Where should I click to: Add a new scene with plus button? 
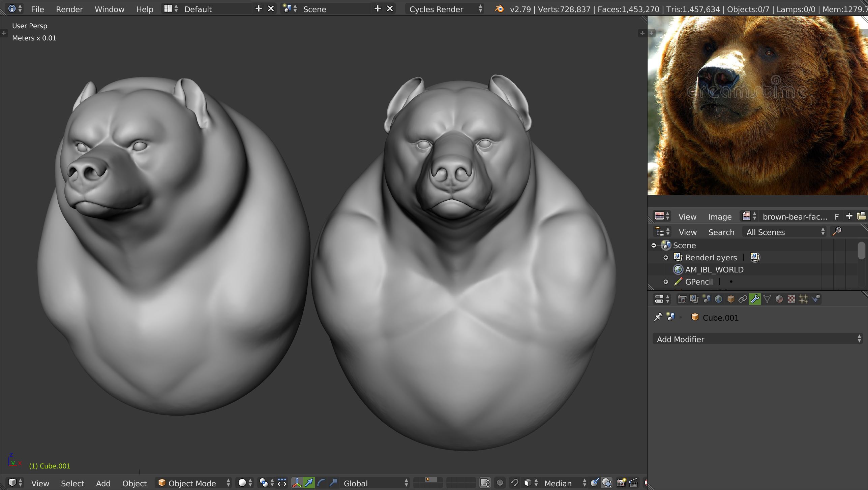pyautogui.click(x=378, y=9)
